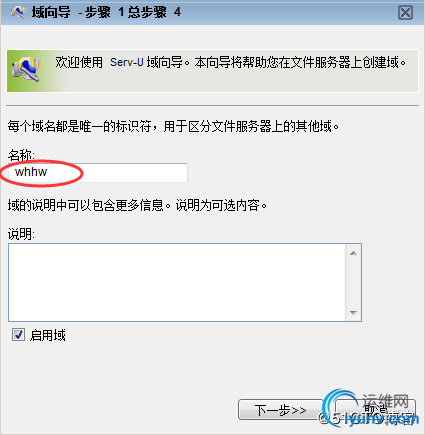Click the welcome text mentioning Serv-U 域向导
The height and width of the screenshot is (435, 425).
click(x=231, y=62)
